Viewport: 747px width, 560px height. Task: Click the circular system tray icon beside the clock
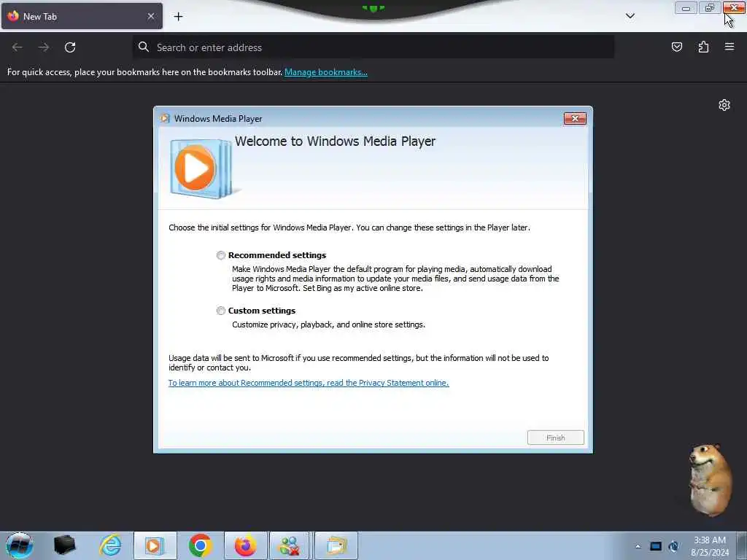point(673,547)
